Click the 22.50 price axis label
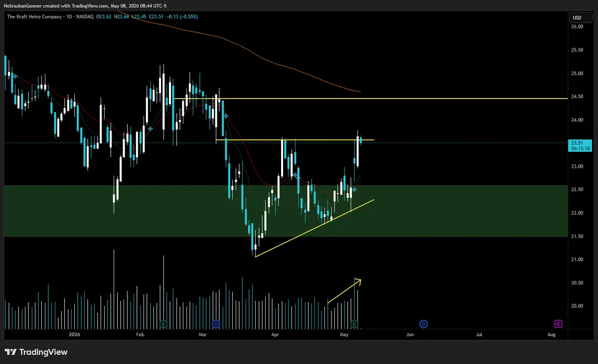 tap(577, 190)
